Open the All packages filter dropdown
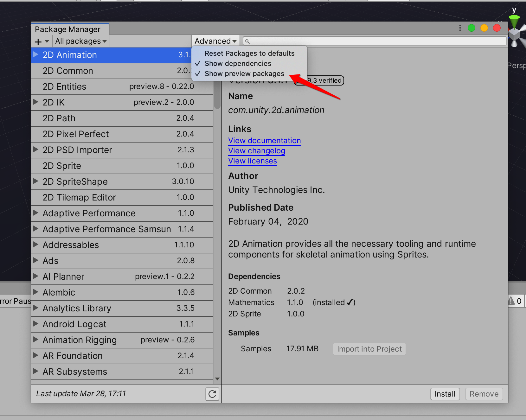Screen dimensions: 526x420 click(x=81, y=41)
